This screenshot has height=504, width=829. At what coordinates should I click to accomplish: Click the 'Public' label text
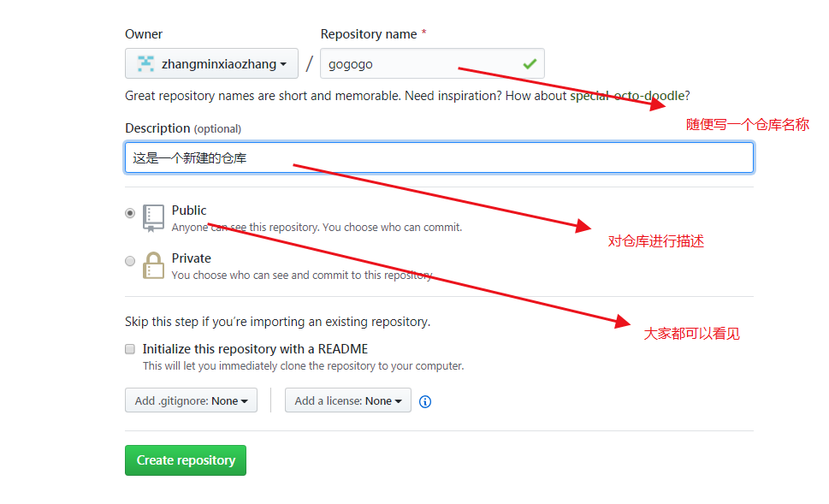[189, 210]
